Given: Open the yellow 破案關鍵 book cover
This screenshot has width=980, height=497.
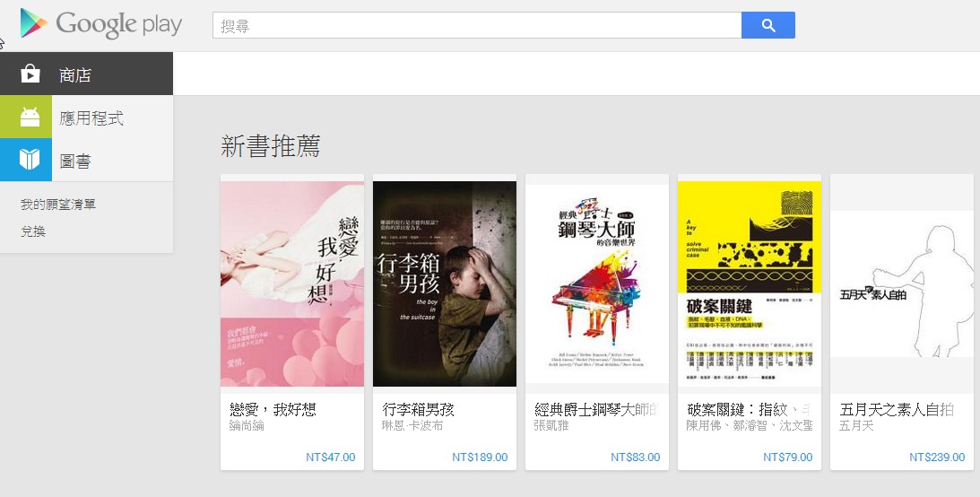Looking at the screenshot, I should point(750,283).
